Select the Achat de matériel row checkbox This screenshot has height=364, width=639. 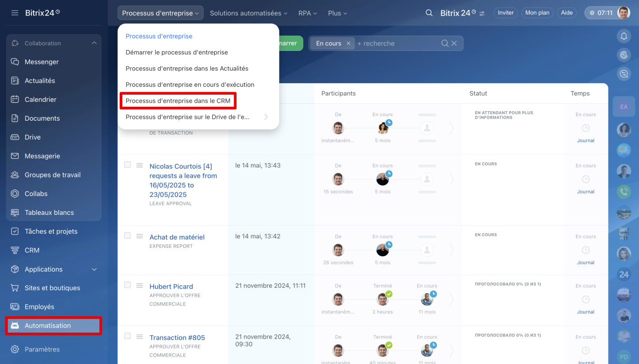pyautogui.click(x=128, y=235)
